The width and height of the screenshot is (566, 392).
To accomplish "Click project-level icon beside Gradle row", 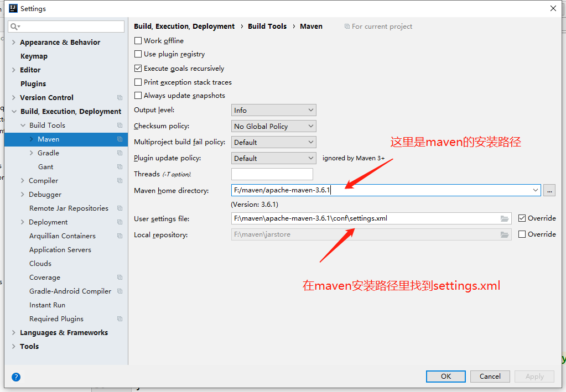I will point(120,153).
